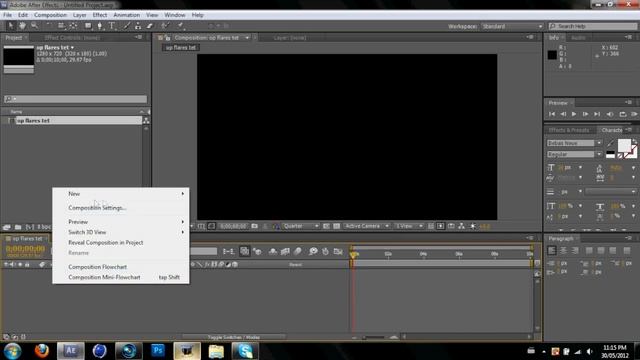The width and height of the screenshot is (640, 360).
Task: Toggle the region of interest button
Action: coord(326,226)
